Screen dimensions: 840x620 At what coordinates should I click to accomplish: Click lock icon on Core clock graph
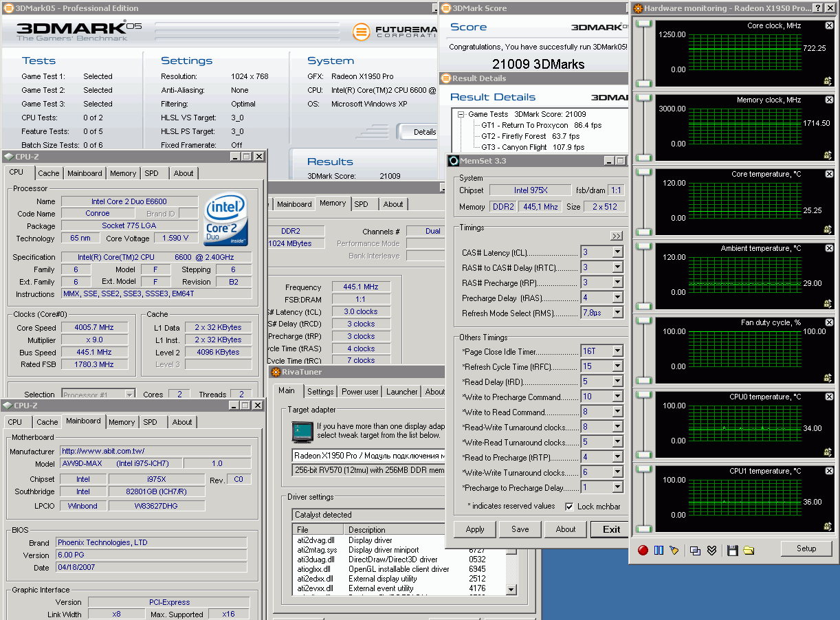(x=828, y=81)
